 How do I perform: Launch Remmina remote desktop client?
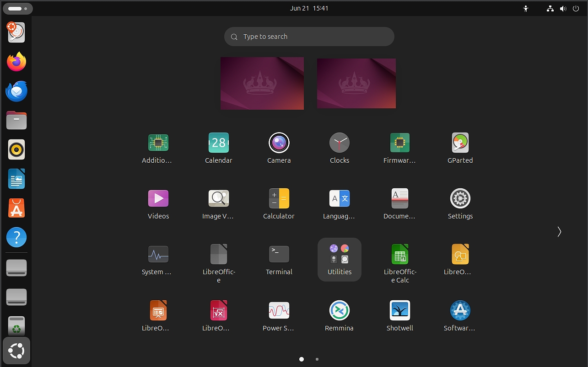tap(339, 311)
